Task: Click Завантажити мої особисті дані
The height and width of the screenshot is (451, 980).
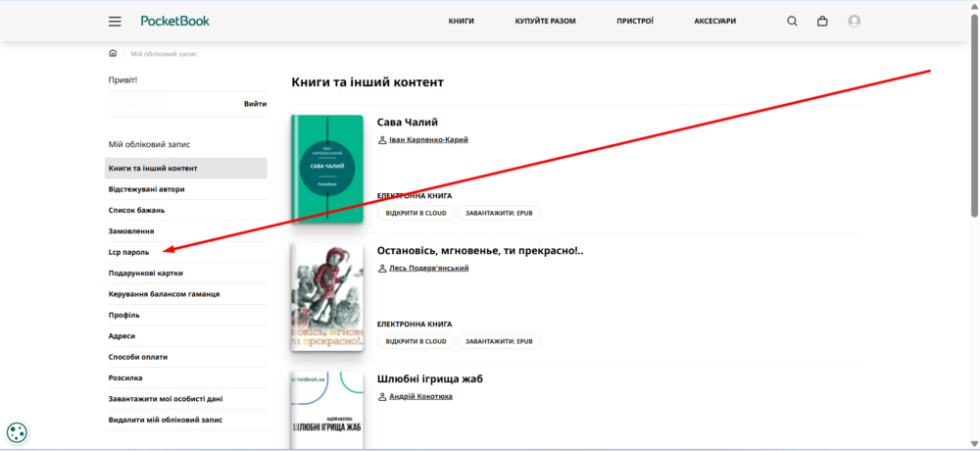Action: (186, 399)
